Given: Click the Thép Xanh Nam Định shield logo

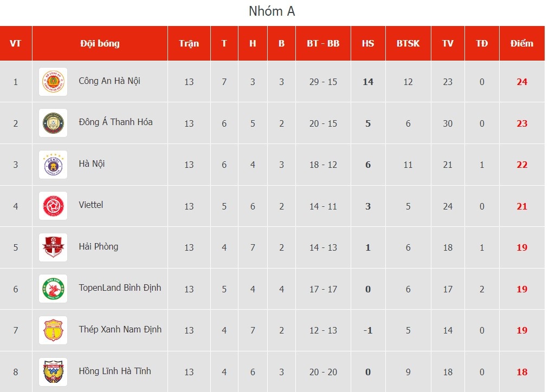Looking at the screenshot, I should click(x=53, y=330).
